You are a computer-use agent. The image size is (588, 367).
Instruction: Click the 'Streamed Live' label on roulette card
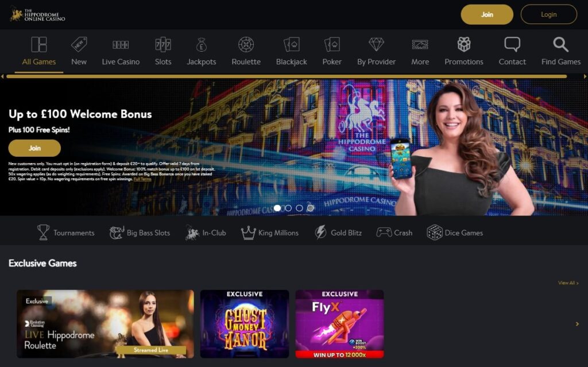(x=151, y=350)
